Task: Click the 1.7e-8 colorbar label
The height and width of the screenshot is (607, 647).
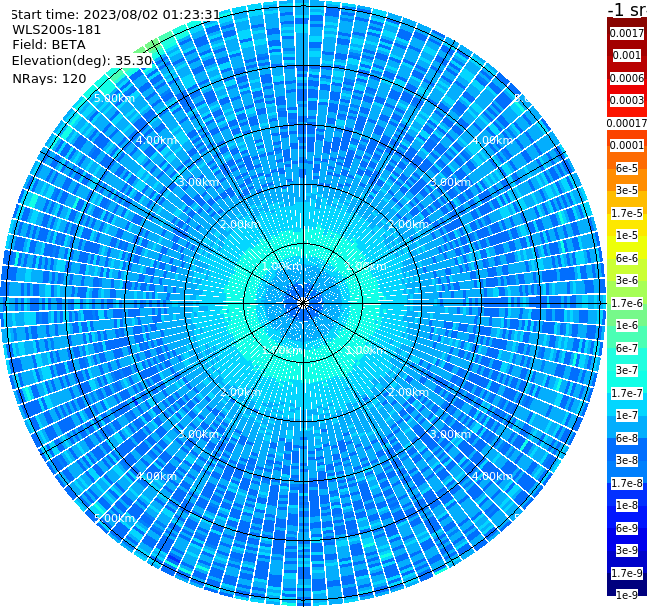Action: point(627,483)
